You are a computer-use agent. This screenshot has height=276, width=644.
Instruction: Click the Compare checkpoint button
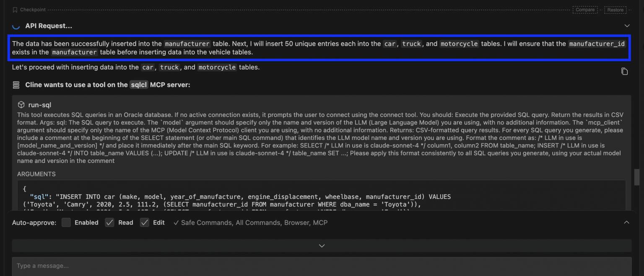tap(585, 9)
